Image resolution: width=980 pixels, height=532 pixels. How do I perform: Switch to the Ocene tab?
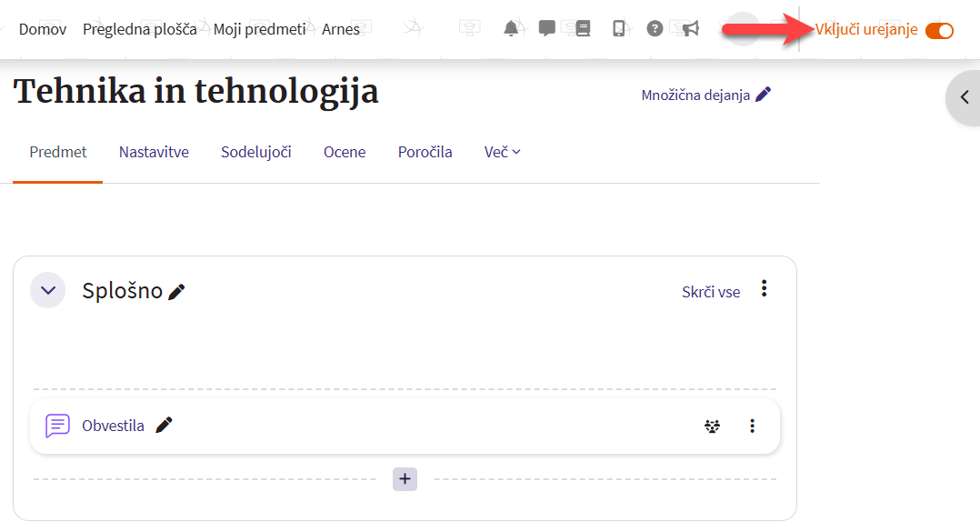(345, 152)
